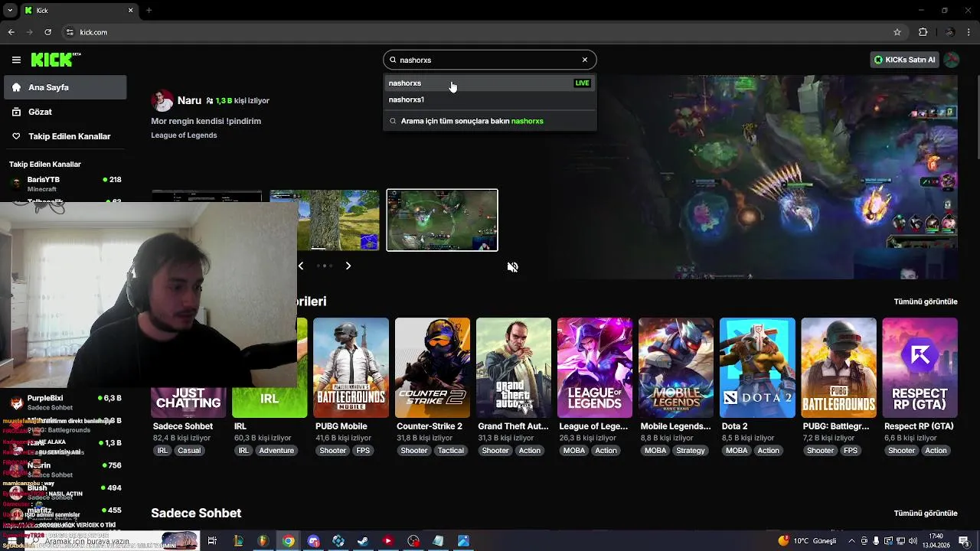980x551 pixels.
Task: Open the Dota 2 category card
Action: [x=757, y=367]
